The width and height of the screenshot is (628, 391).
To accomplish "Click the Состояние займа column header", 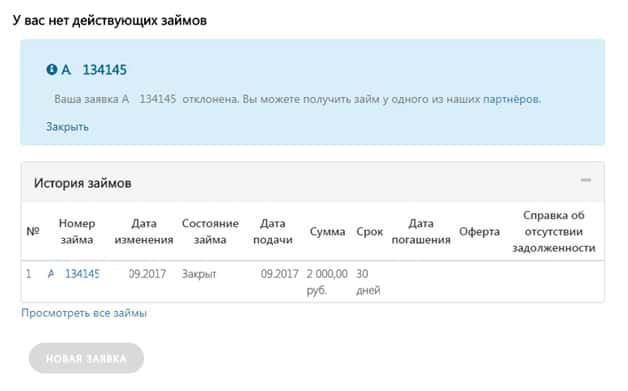I will point(210,232).
